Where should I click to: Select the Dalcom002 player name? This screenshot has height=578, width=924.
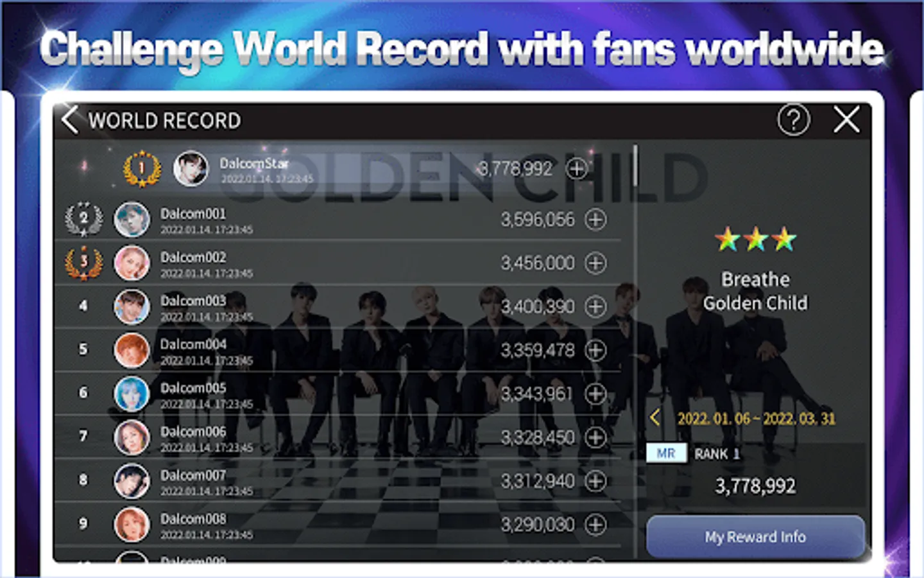click(193, 257)
